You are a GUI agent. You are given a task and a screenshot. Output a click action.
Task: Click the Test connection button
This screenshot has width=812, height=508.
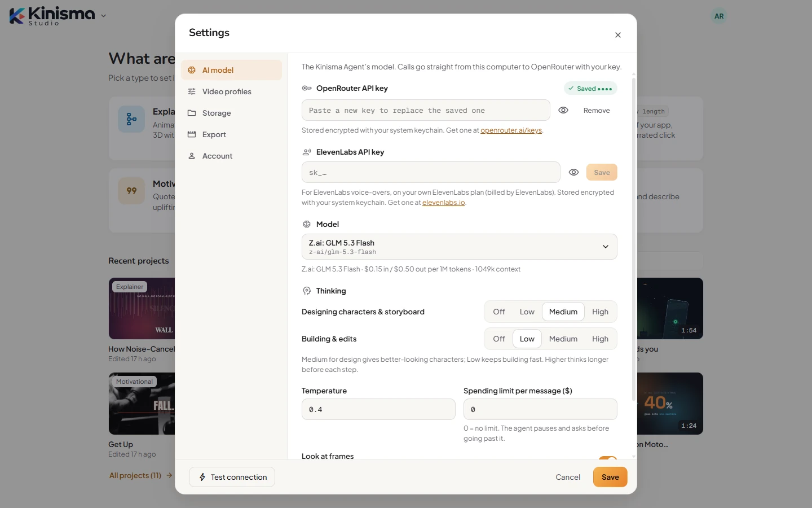(x=232, y=477)
